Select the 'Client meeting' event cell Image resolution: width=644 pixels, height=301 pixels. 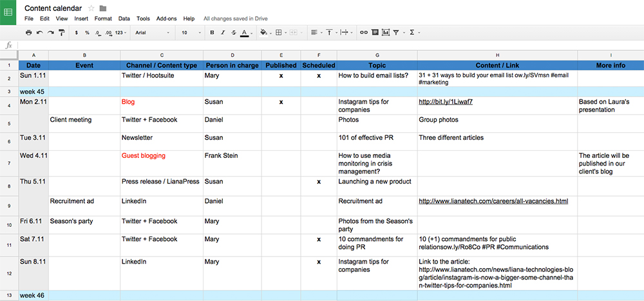(x=84, y=123)
